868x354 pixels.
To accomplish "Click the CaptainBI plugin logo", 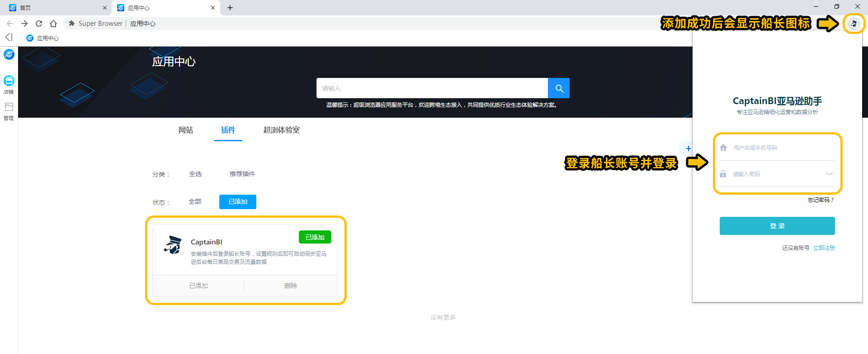I will (x=172, y=245).
